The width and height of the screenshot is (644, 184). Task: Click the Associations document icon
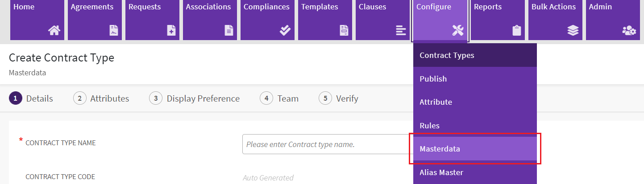pyautogui.click(x=229, y=30)
